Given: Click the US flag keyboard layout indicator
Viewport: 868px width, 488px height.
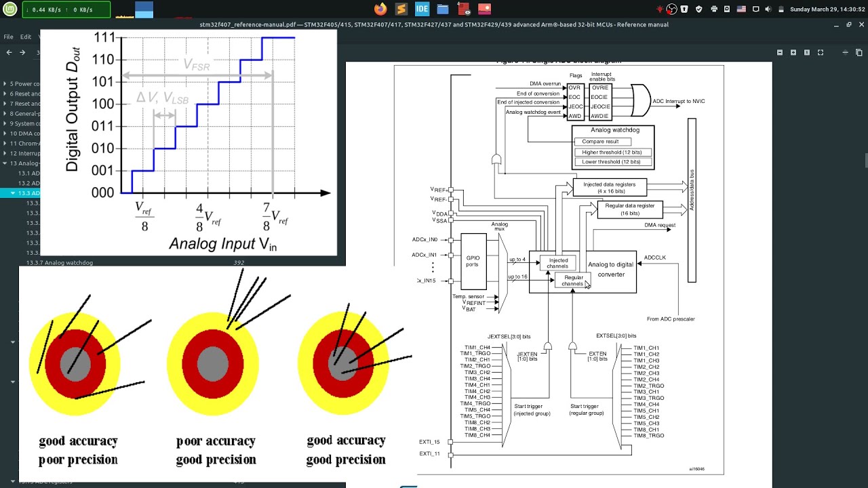Looking at the screenshot, I should [741, 9].
